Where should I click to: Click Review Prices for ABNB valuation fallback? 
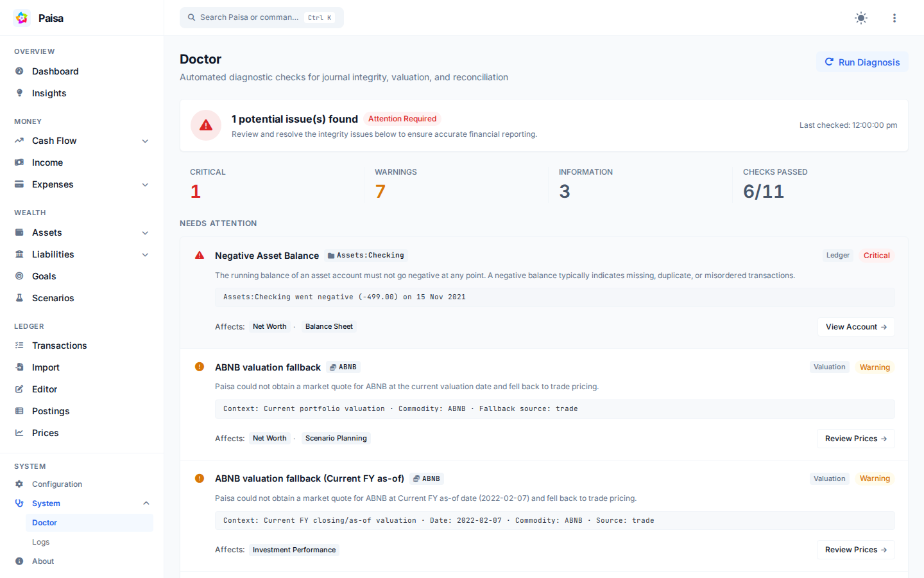tap(856, 439)
